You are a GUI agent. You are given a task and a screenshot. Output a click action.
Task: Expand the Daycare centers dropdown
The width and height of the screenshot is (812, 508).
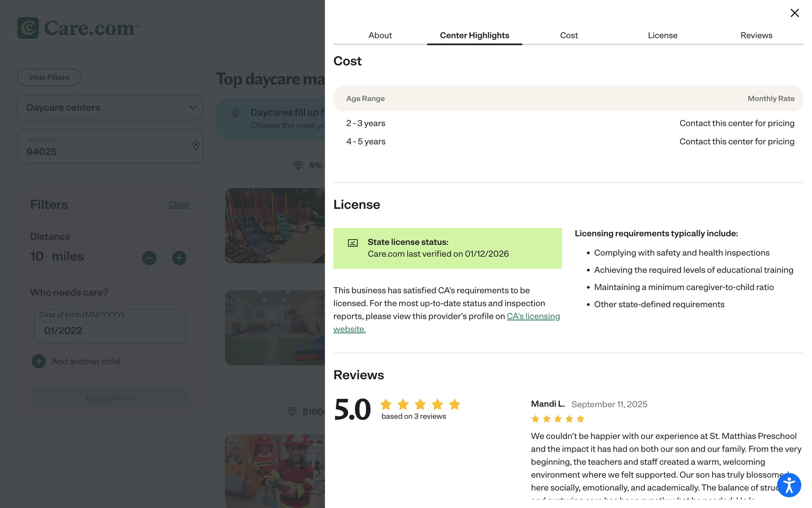(x=110, y=108)
